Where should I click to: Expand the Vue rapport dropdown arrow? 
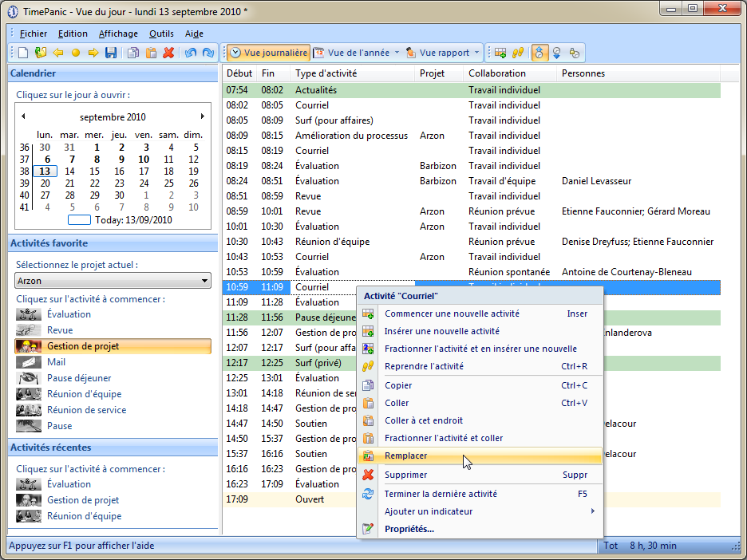(x=477, y=53)
